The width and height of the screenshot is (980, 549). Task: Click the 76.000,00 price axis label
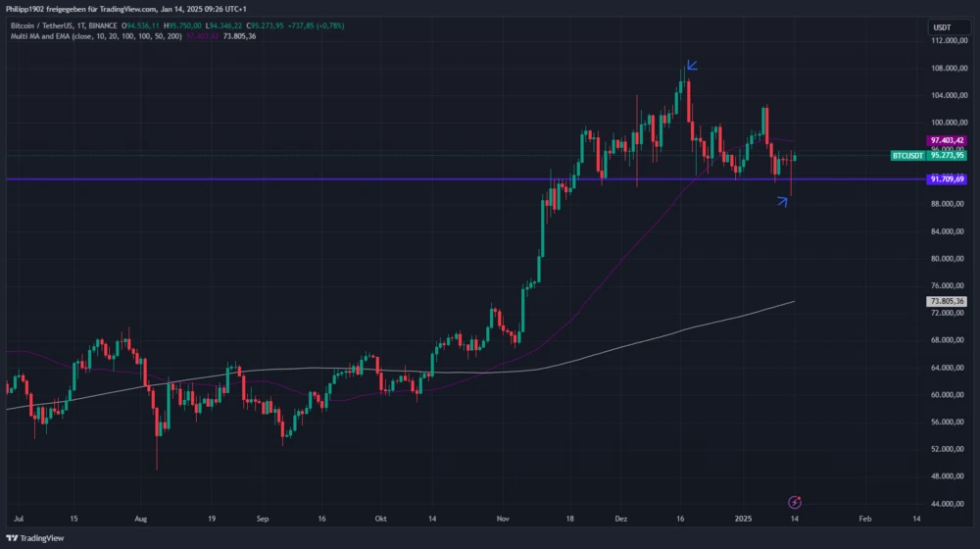click(x=949, y=285)
